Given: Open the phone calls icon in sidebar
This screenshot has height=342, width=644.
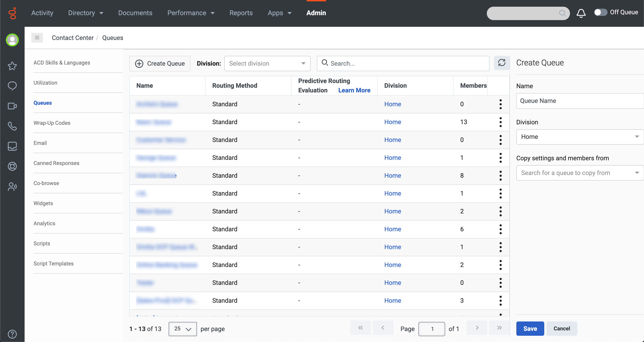Looking at the screenshot, I should pyautogui.click(x=12, y=126).
